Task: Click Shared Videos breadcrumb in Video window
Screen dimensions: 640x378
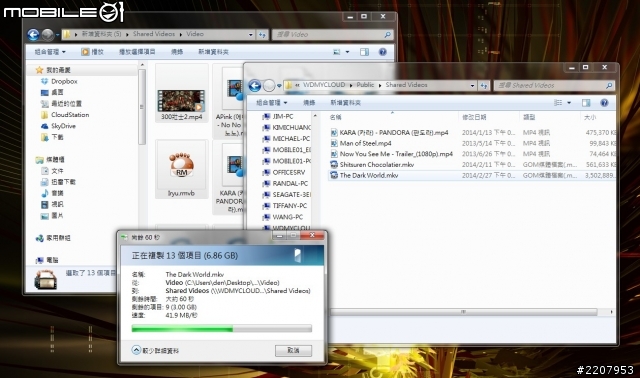Action: [154, 34]
